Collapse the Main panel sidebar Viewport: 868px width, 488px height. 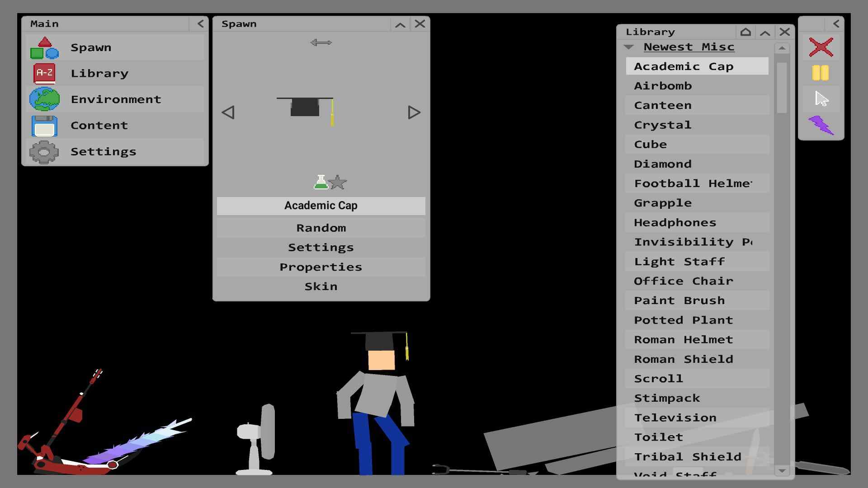click(201, 23)
